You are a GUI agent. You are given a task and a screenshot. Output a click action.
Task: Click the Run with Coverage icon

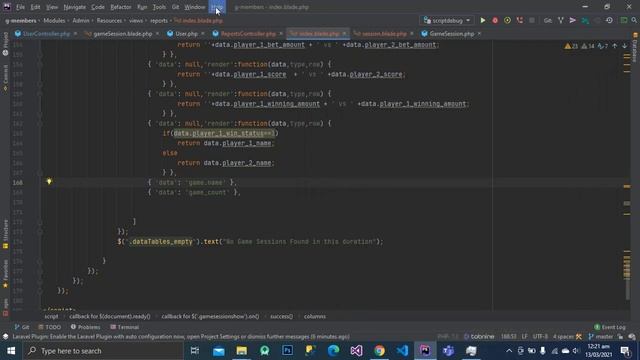(507, 20)
